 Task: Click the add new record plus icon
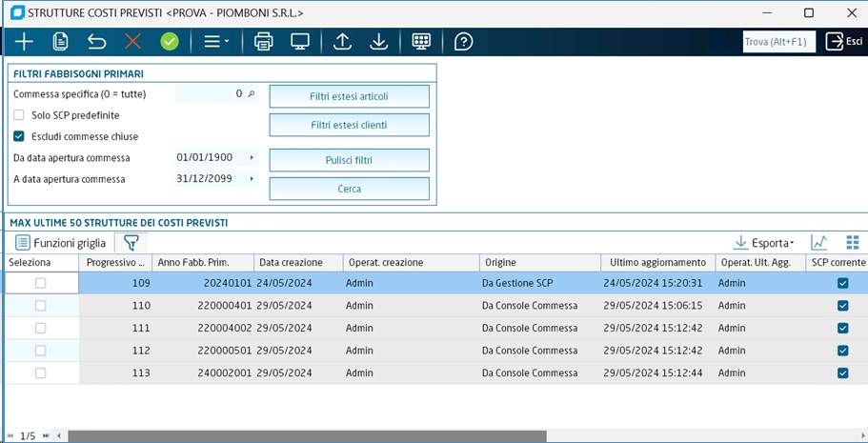tap(24, 42)
